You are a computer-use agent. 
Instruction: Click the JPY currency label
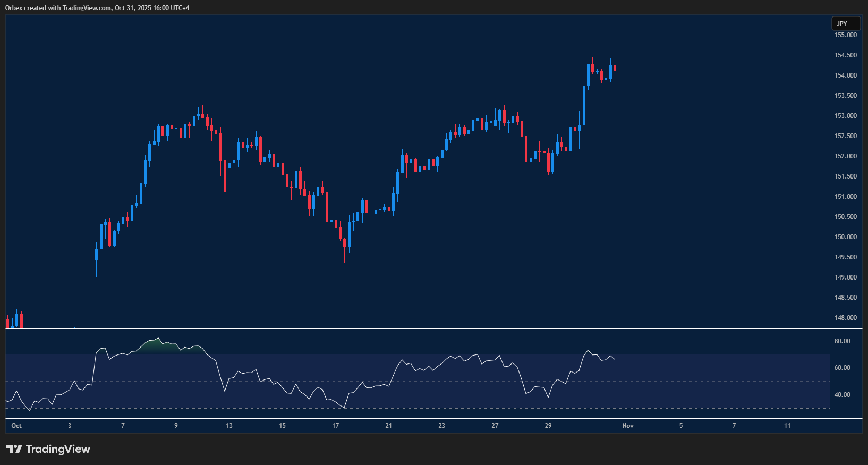coord(842,24)
